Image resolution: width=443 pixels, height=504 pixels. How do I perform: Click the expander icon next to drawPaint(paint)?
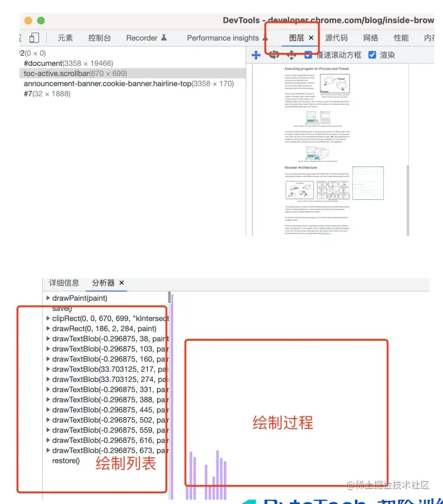coord(48,298)
